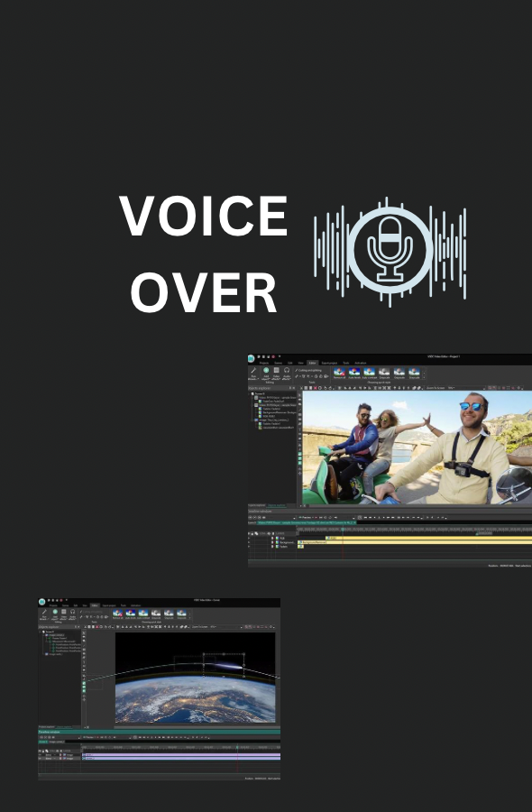This screenshot has width=532, height=812.
Task: Apply Auto contrast quick style, upper window
Action: click(369, 373)
